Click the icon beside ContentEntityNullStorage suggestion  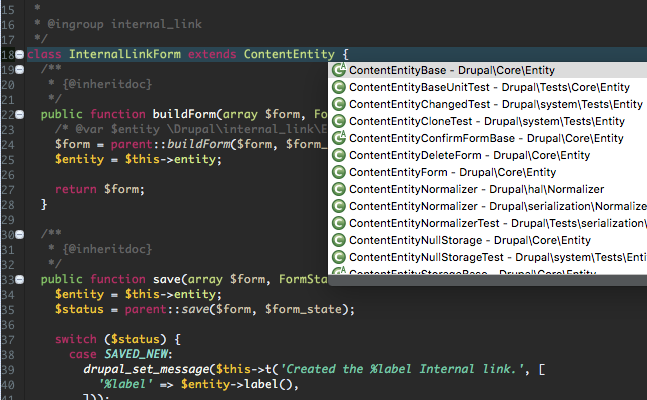(339, 240)
